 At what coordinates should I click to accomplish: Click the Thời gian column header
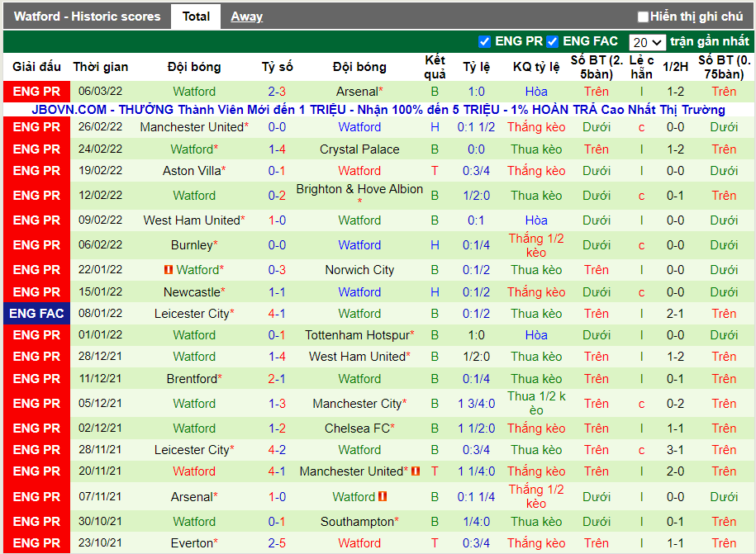[x=101, y=67]
